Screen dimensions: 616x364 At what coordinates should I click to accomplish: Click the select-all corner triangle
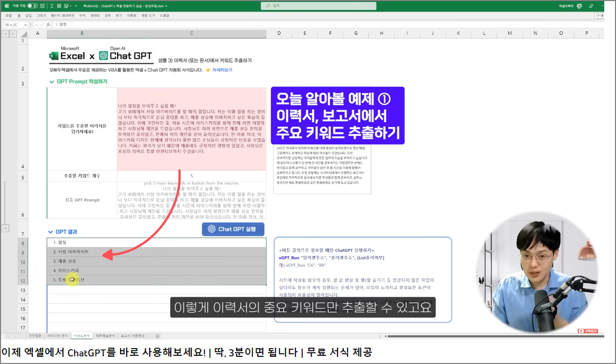pyautogui.click(x=24, y=34)
